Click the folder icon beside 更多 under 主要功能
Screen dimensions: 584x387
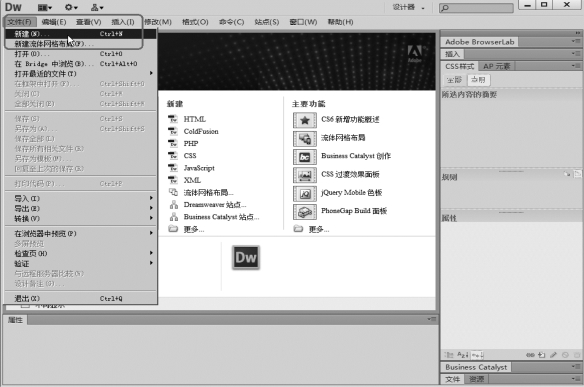(298, 229)
